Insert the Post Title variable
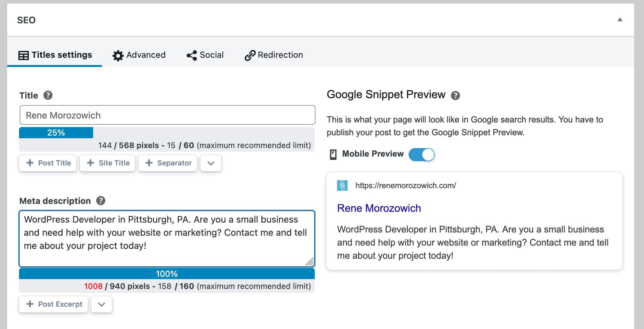Viewport: 644px width, 329px height. (48, 163)
